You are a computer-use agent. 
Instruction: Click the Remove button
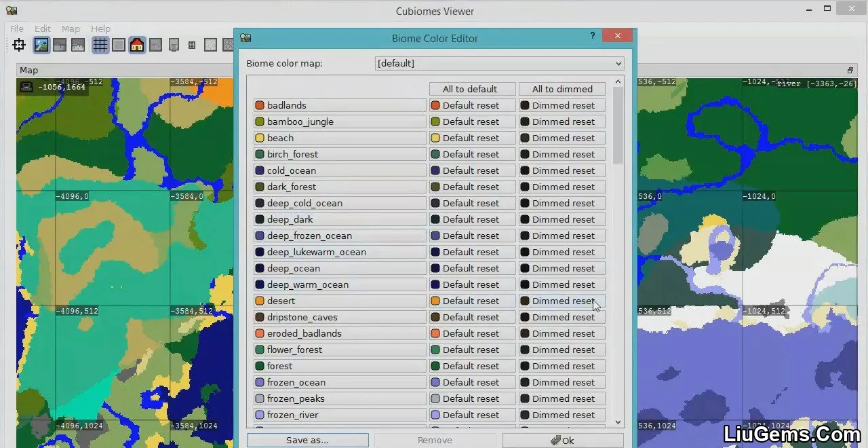point(435,440)
